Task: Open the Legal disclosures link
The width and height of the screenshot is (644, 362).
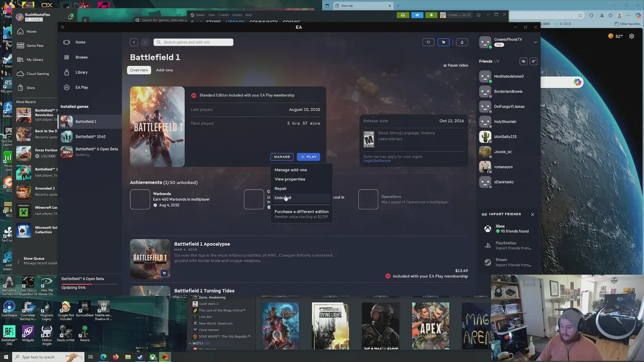Action: [377, 160]
